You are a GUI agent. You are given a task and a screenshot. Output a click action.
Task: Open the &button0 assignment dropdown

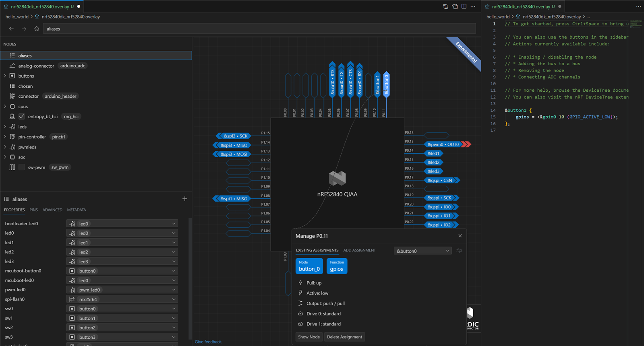422,251
